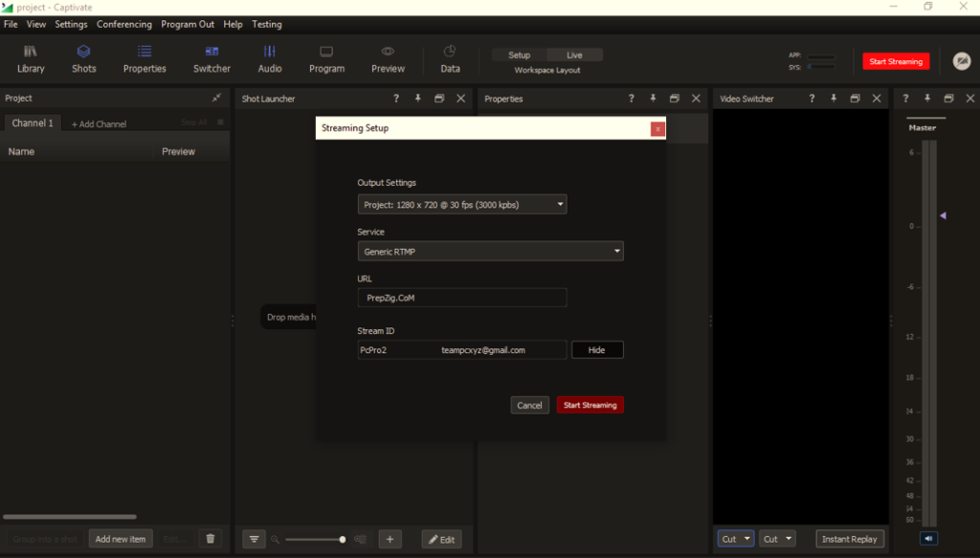This screenshot has height=558, width=980.
Task: Unpin the Project panel
Action: (216, 98)
